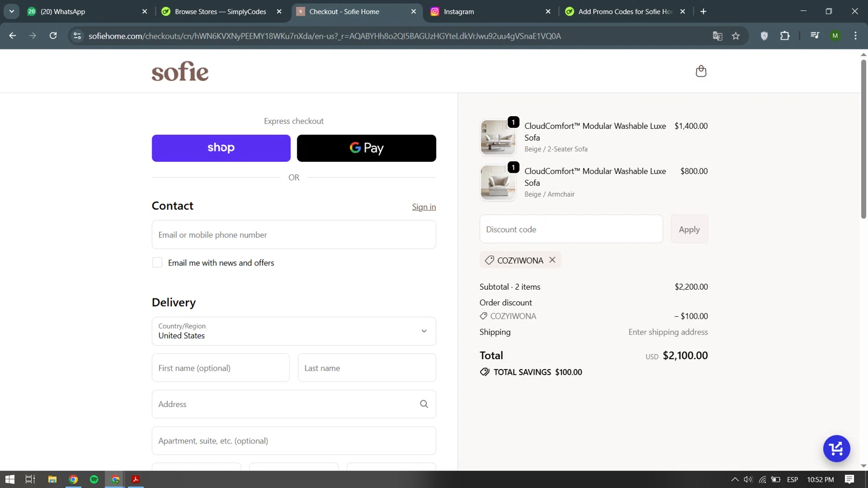Click the browser back arrow
Screen dimensions: 868x488
click(x=13, y=36)
